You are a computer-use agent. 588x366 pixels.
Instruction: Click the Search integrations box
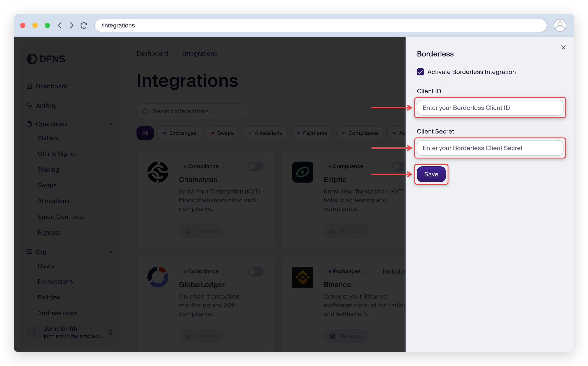192,111
